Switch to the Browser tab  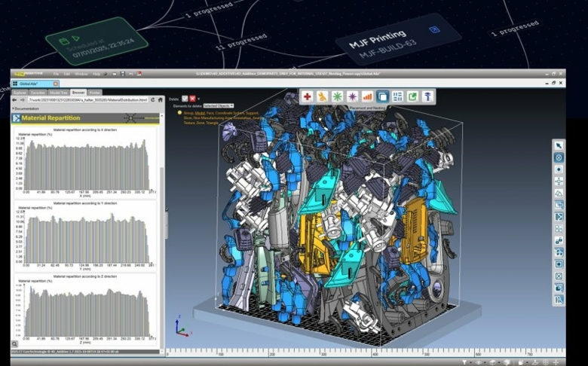78,92
